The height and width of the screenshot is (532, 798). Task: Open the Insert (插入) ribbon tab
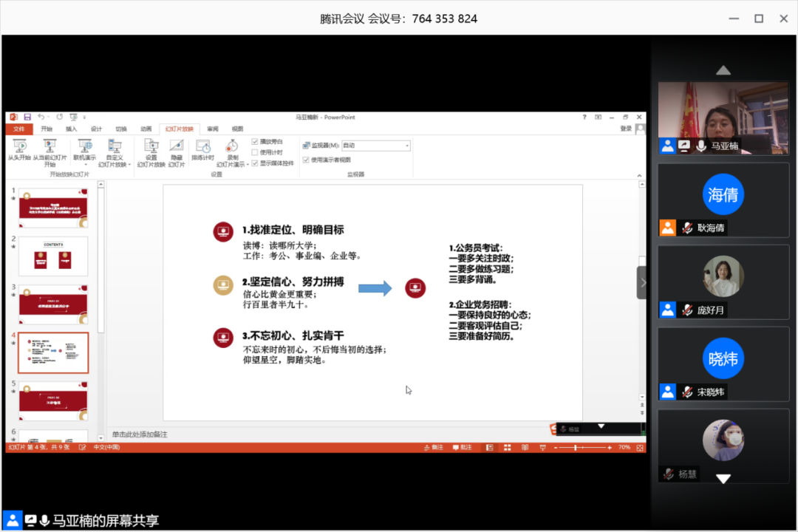[x=71, y=129]
